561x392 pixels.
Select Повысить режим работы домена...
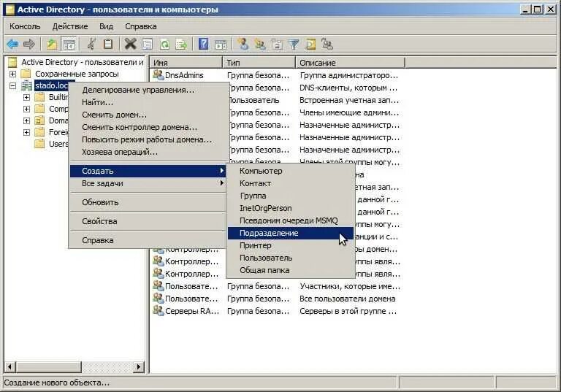(x=148, y=139)
